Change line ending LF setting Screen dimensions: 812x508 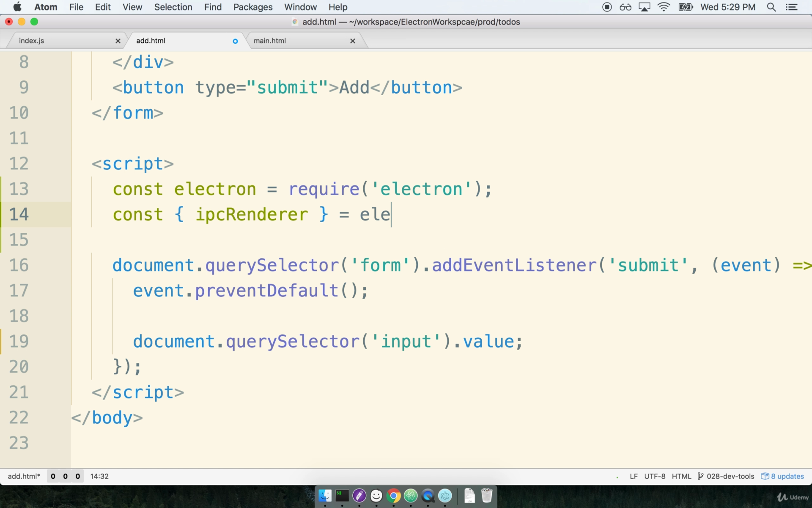pos(634,476)
